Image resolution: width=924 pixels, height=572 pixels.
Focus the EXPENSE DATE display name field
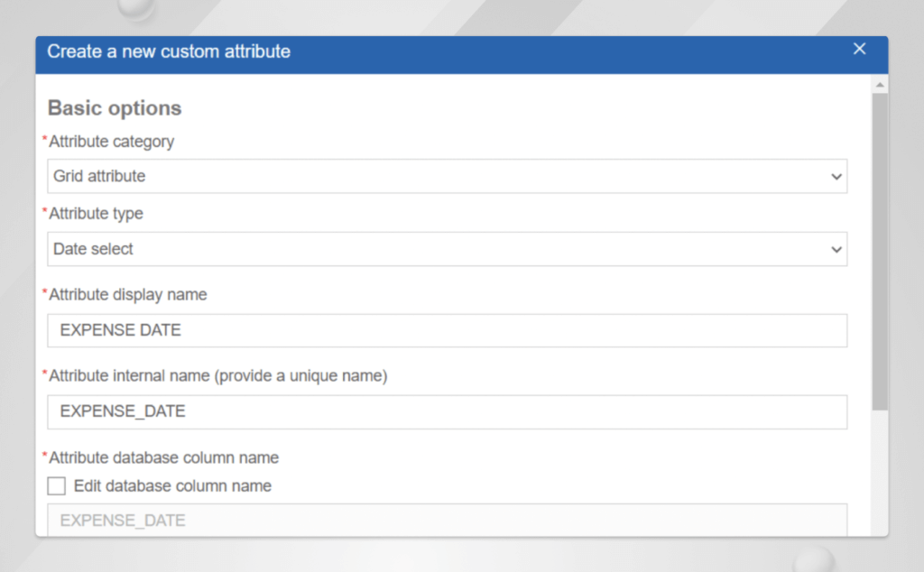click(447, 331)
